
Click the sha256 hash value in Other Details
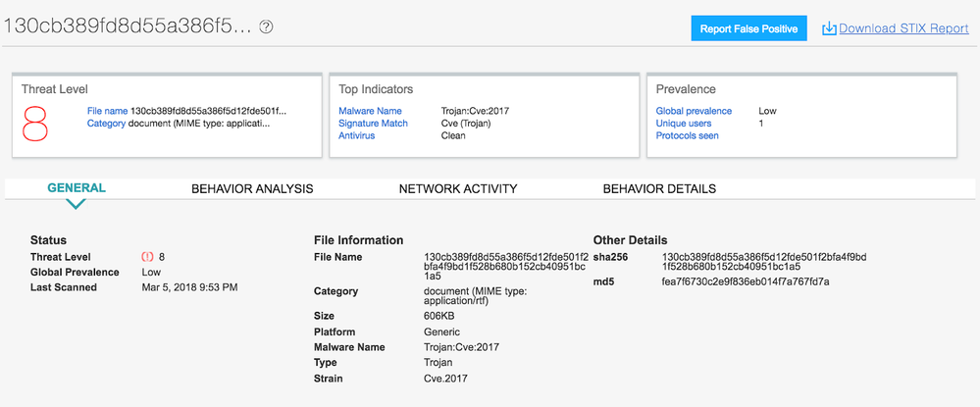click(763, 262)
